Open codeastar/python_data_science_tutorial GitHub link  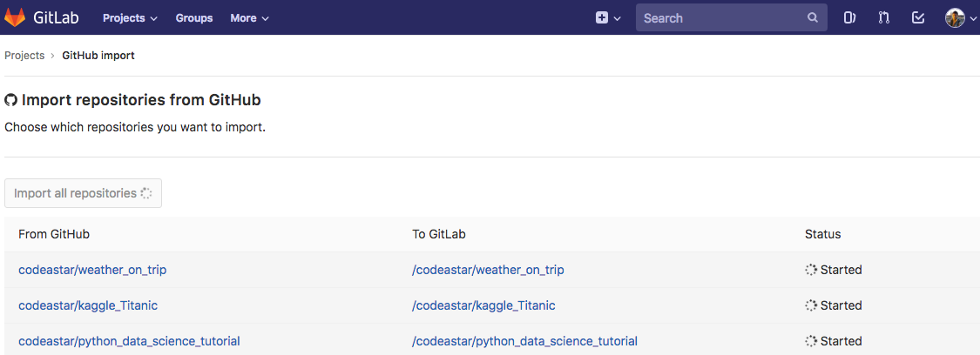pos(129,341)
